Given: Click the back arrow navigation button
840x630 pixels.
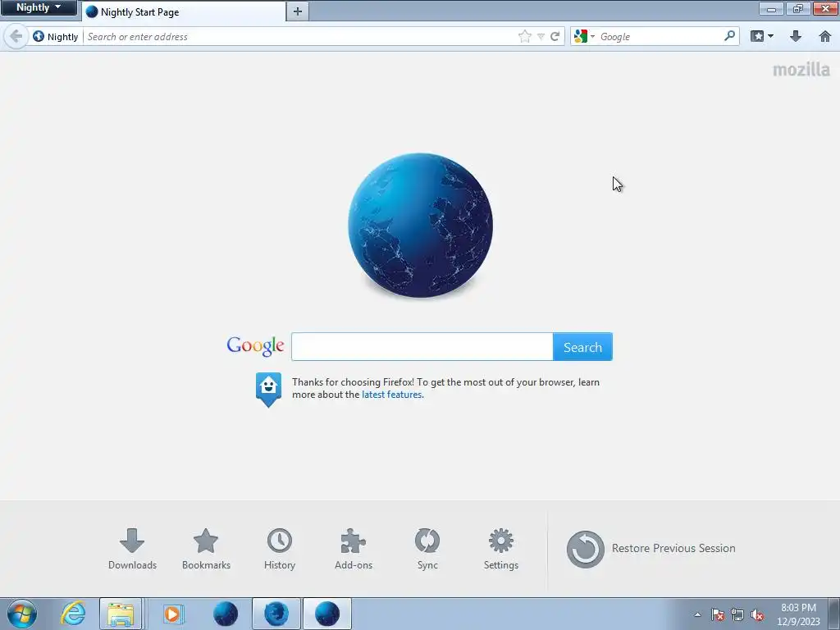Looking at the screenshot, I should [x=16, y=36].
